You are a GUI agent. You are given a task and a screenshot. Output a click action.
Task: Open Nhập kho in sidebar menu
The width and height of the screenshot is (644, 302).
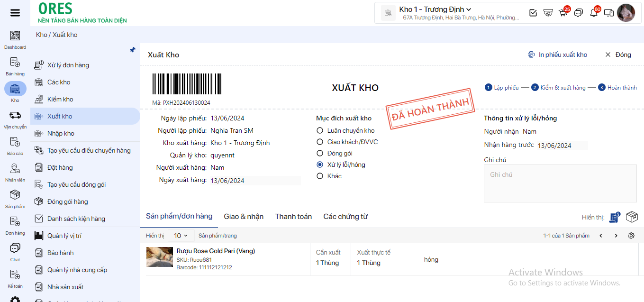[x=61, y=133]
